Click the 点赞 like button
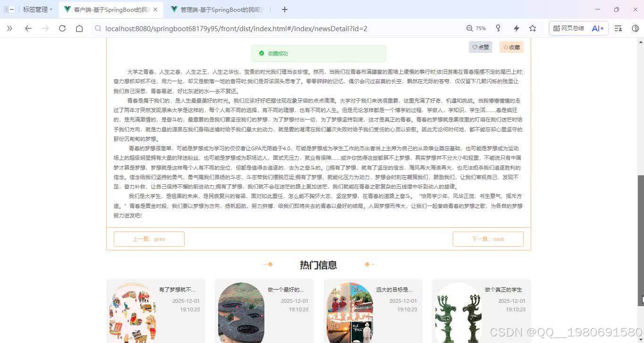The image size is (644, 343). pyautogui.click(x=480, y=47)
